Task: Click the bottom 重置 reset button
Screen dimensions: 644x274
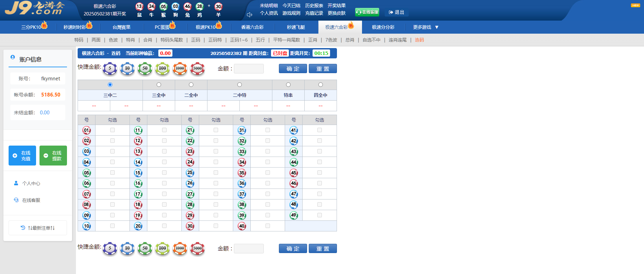Action: pos(323,249)
